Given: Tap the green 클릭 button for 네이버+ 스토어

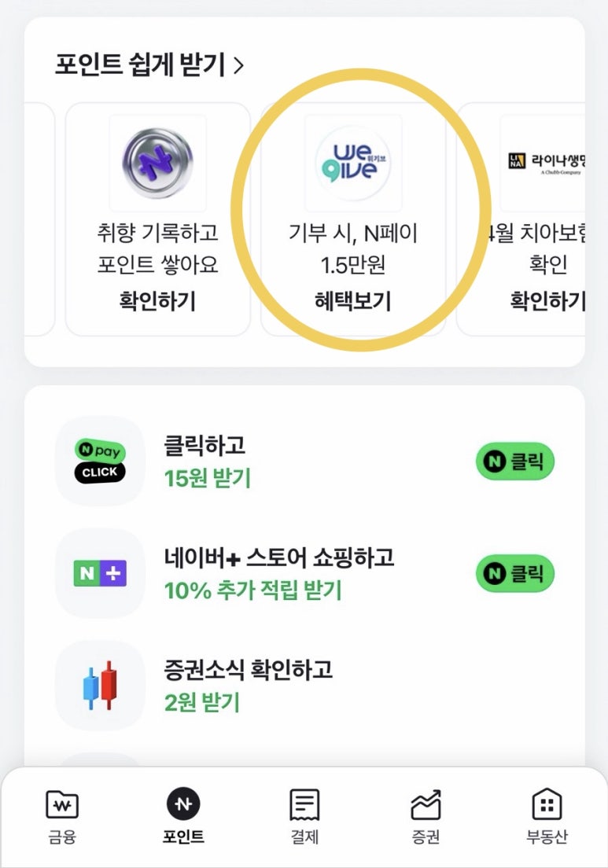Looking at the screenshot, I should pyautogui.click(x=515, y=575).
